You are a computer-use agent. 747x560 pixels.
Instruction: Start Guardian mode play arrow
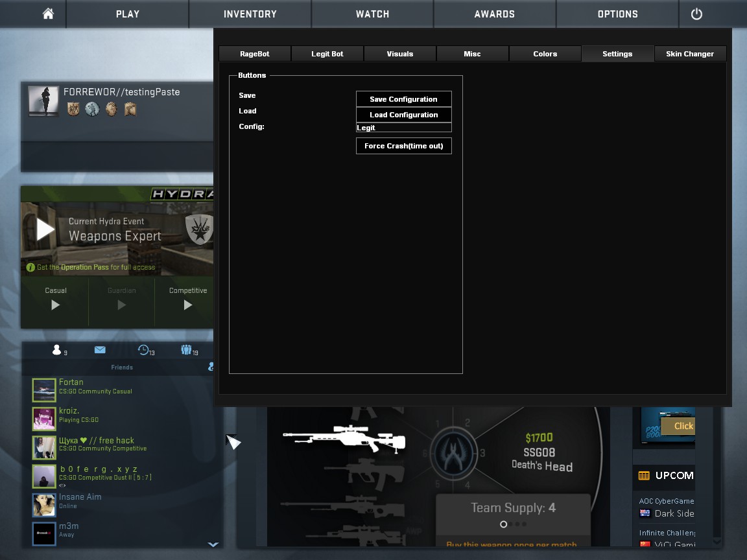pyautogui.click(x=121, y=305)
